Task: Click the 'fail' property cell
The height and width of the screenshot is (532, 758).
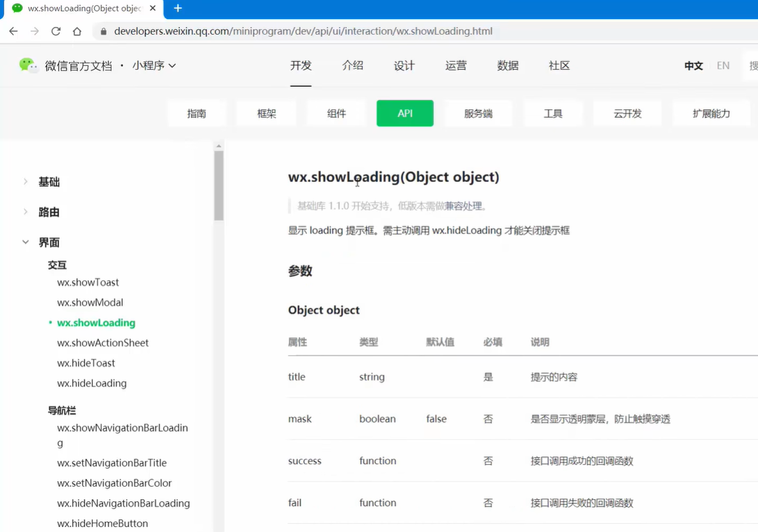Action: click(x=295, y=503)
